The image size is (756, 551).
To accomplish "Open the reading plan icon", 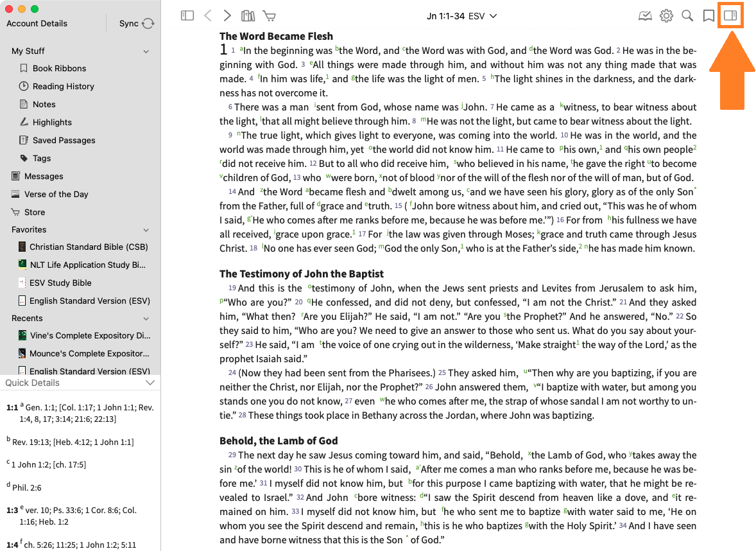I will [x=645, y=16].
